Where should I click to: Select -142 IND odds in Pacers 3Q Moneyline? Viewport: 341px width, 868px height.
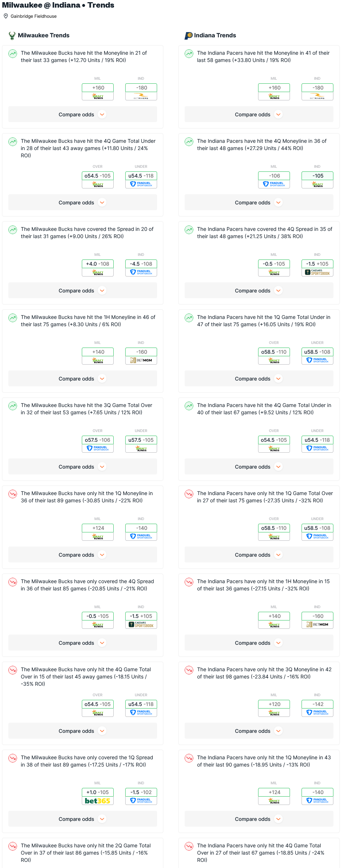317,704
